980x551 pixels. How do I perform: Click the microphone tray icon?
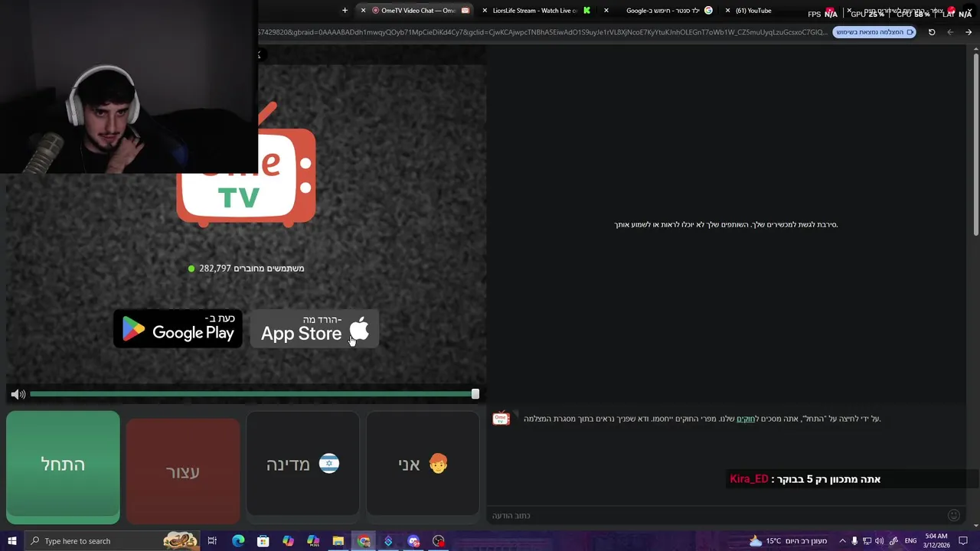854,541
